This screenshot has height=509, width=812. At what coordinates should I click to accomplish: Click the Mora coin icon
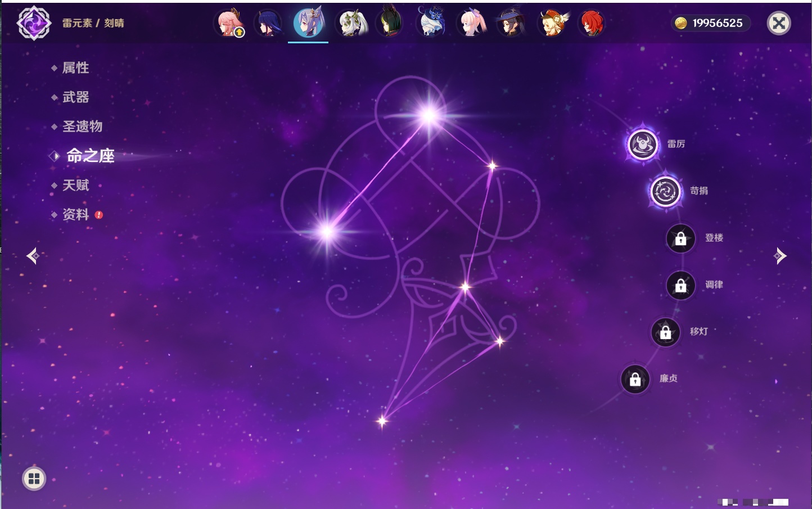pos(681,23)
